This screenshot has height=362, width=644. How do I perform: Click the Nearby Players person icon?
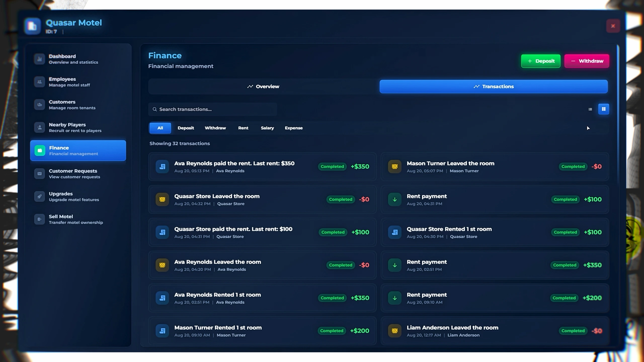(39, 128)
